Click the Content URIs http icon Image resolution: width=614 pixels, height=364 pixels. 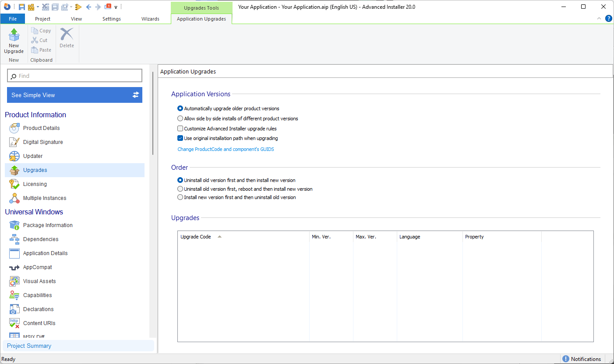coord(14,323)
